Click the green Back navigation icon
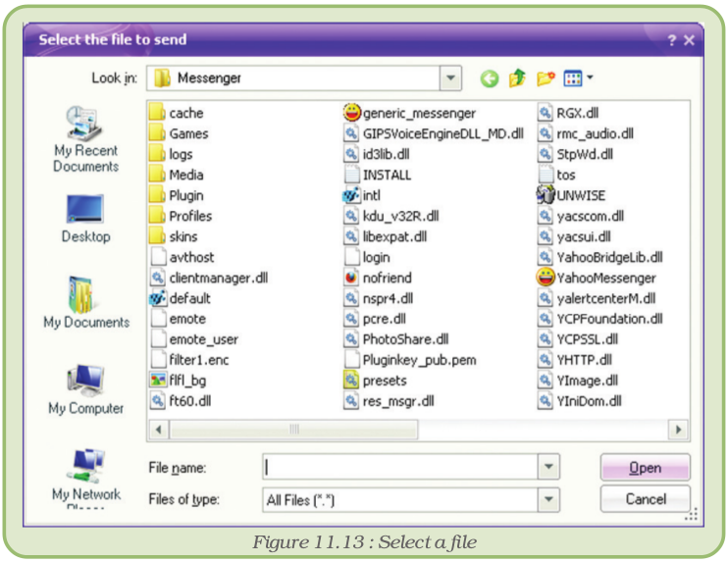728x562 pixels. [x=489, y=78]
